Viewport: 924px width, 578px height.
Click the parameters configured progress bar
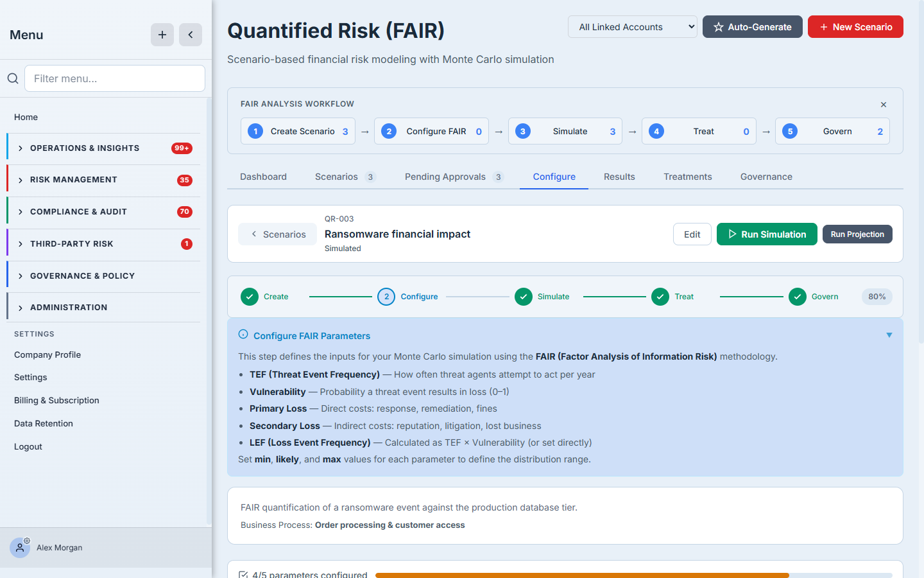click(634, 575)
